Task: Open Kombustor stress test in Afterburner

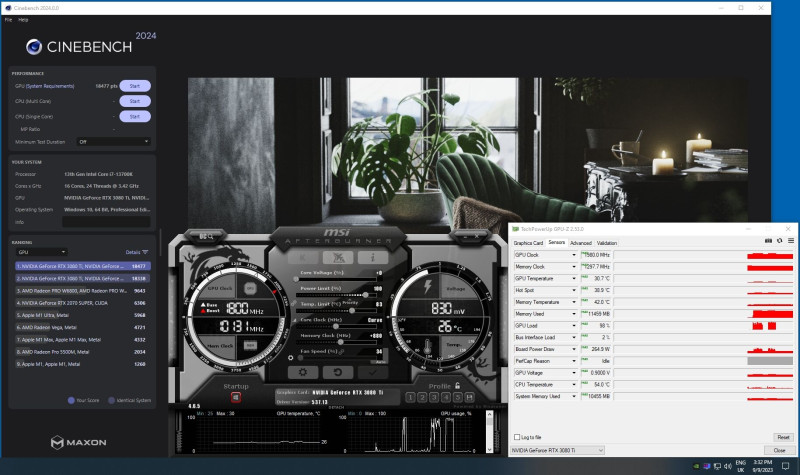Action: point(303,258)
